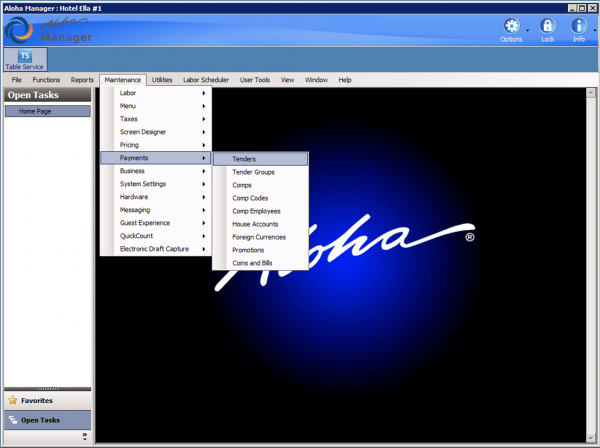Expand the sidebar chevron at bottom
Screen dimensions: 600x448
pos(85,436)
